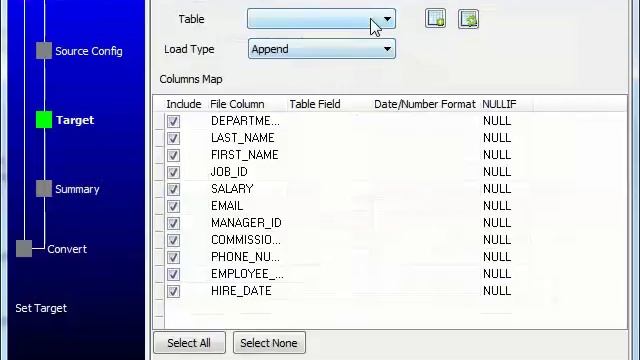Select the PHONE_NU... file column cell

coord(245,257)
